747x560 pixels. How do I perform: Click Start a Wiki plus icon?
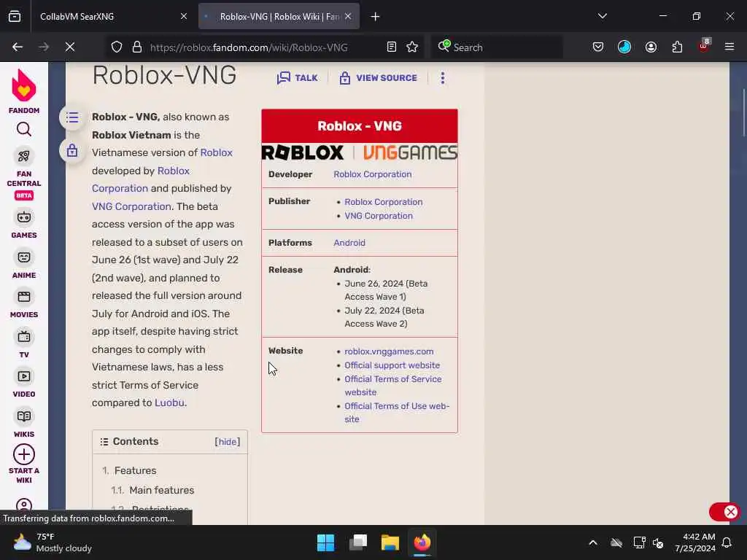pyautogui.click(x=24, y=454)
